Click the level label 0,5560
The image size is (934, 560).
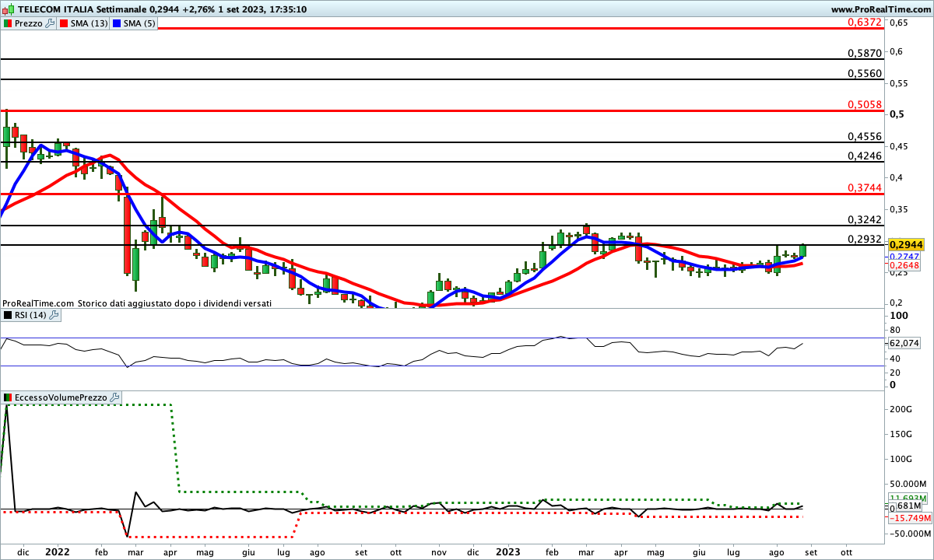click(x=864, y=74)
